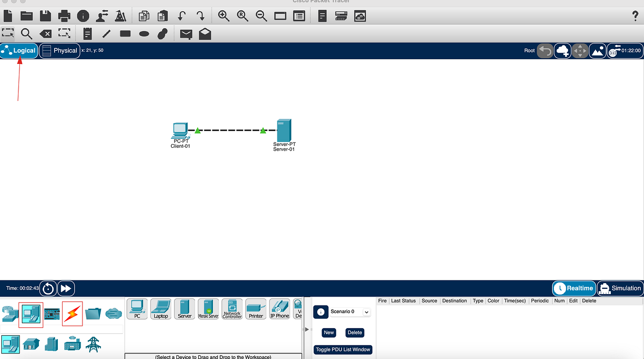
Task: Select the End Devices category icon
Action: pos(31,314)
